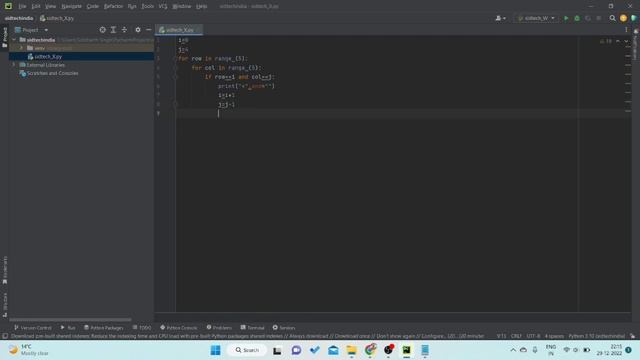The image size is (640, 360).
Task: Click Expand All in Project panel toolbar
Action: click(x=113, y=30)
